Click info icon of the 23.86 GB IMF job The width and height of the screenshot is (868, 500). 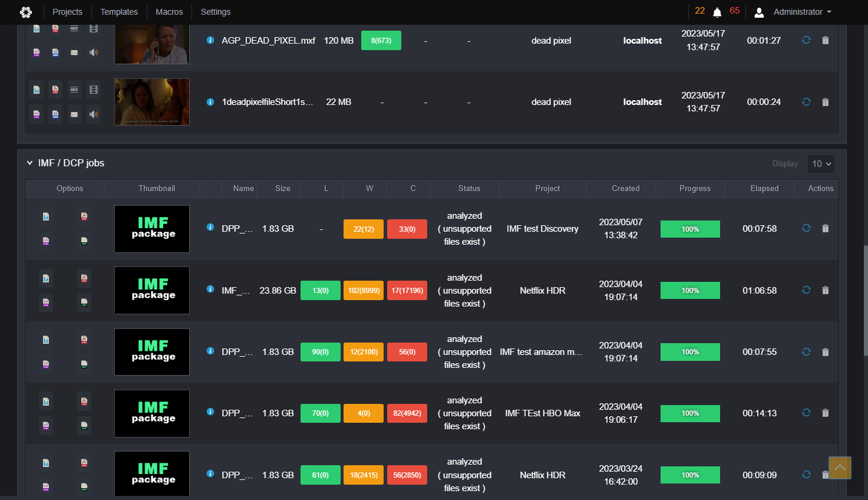point(210,289)
